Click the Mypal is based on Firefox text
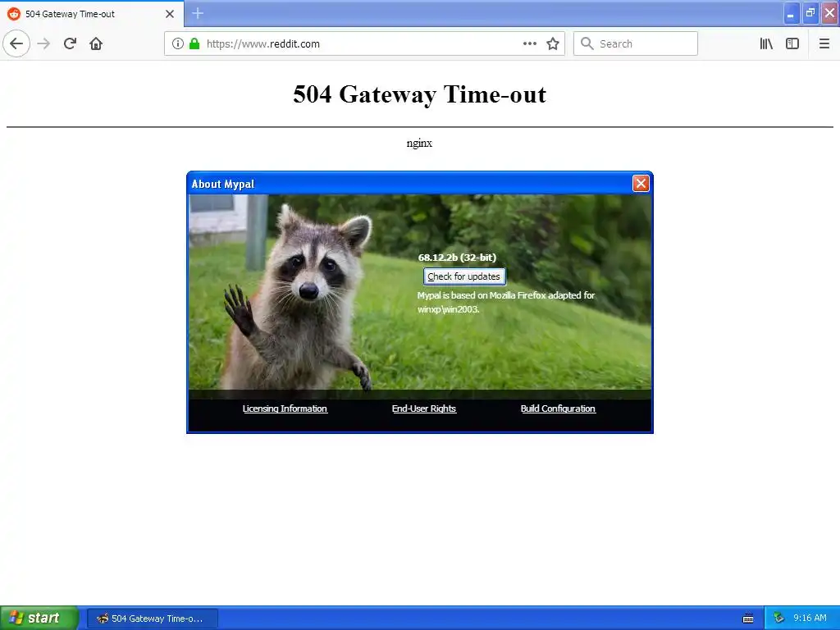The image size is (840, 630). [505, 302]
